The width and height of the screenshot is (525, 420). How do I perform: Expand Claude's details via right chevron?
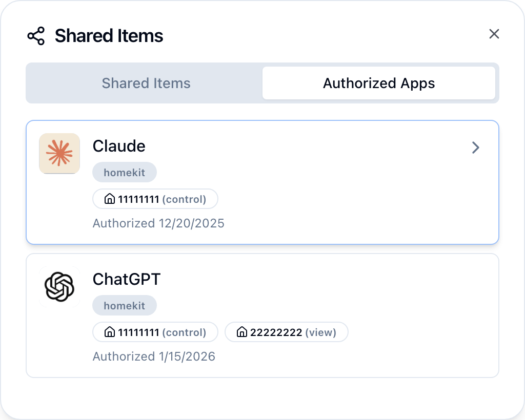click(476, 148)
